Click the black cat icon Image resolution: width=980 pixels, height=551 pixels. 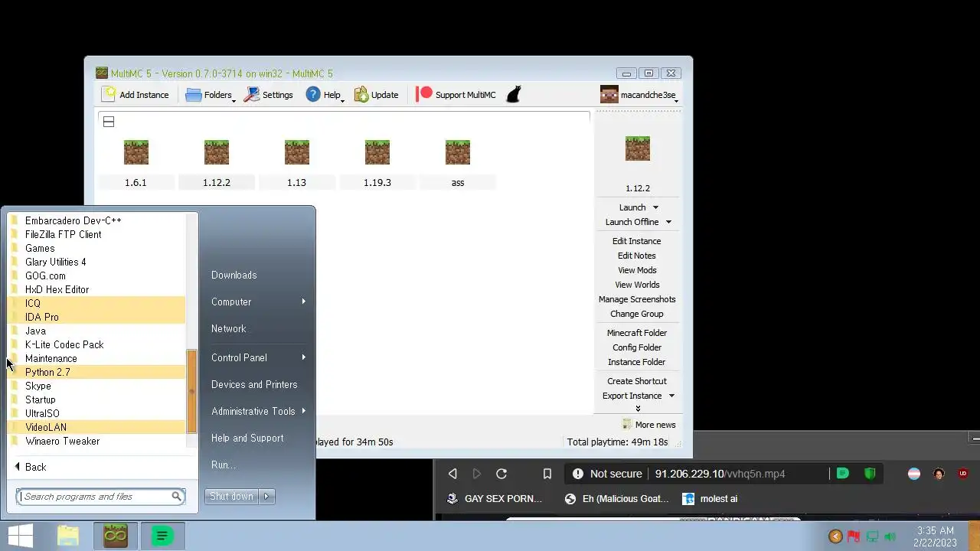pyautogui.click(x=514, y=94)
